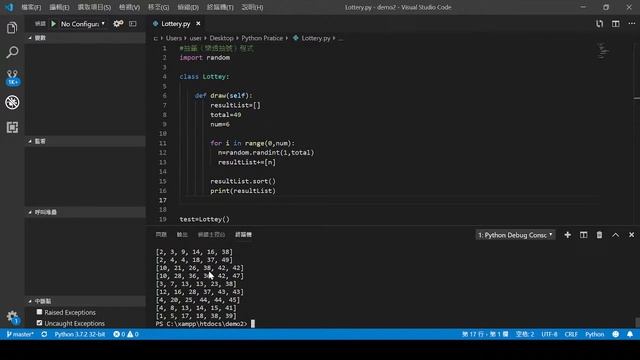Open notifications bell in status bar
This screenshot has height=360, width=640.
(x=630, y=334)
